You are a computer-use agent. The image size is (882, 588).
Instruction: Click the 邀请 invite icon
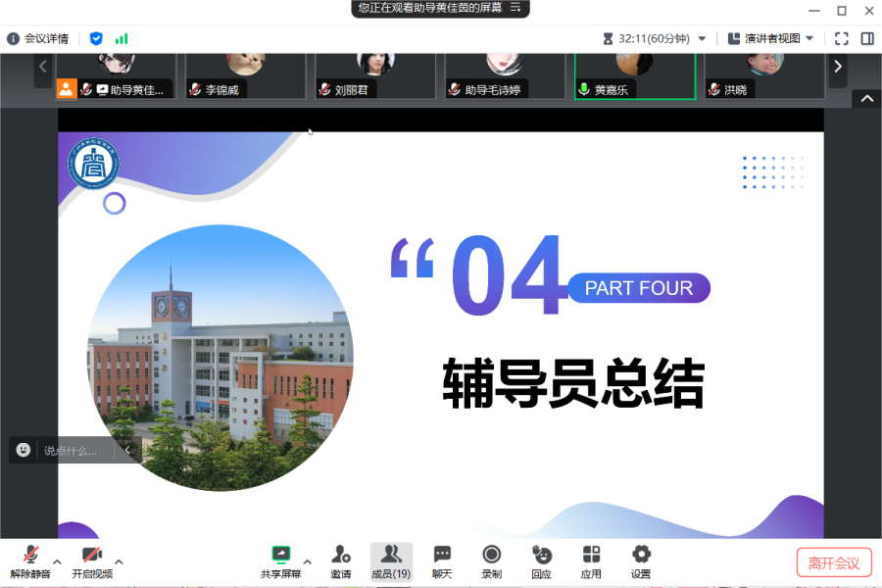point(341,561)
